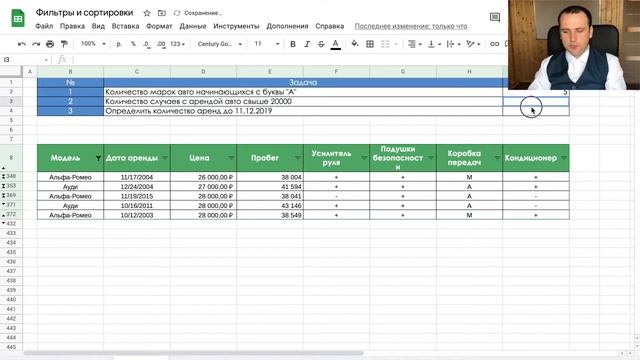Open the Google Sheets home icon

point(18,18)
